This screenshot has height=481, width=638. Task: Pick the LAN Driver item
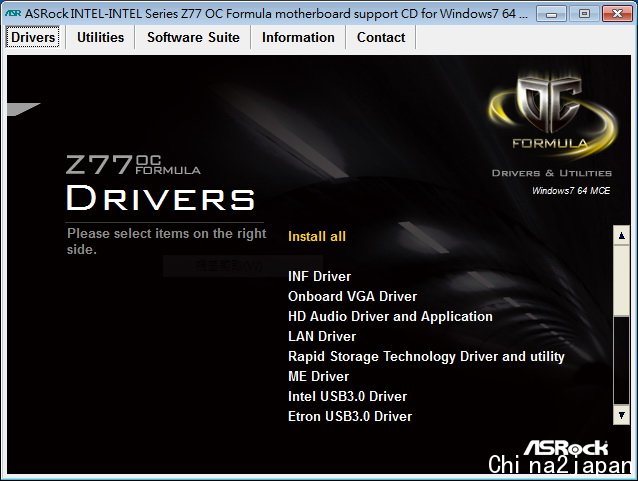pos(322,336)
